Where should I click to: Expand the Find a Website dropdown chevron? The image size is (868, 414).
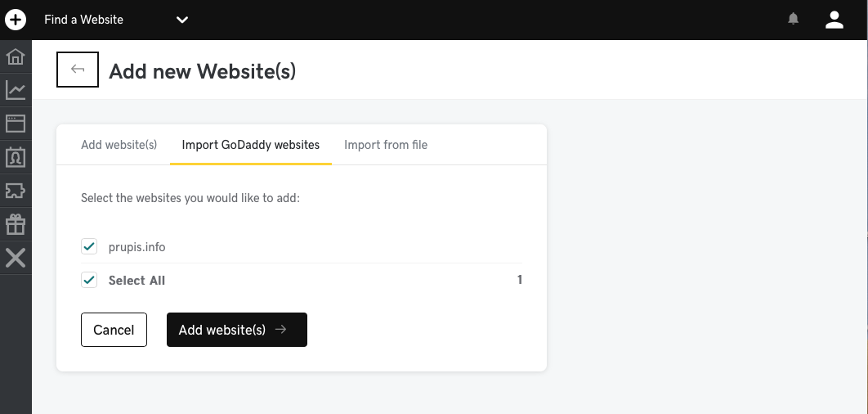(182, 20)
